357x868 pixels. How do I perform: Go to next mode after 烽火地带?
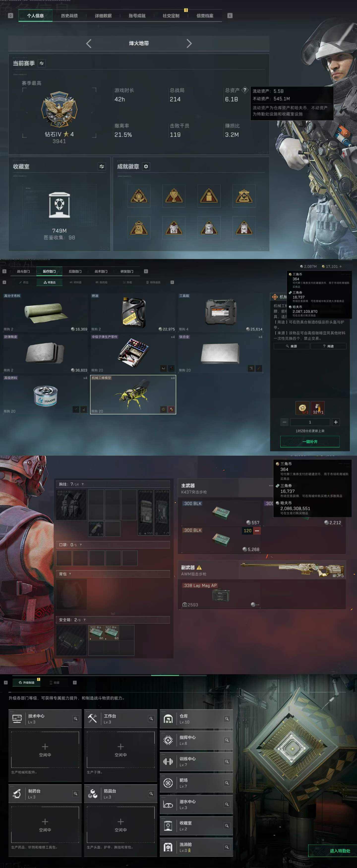[189, 43]
